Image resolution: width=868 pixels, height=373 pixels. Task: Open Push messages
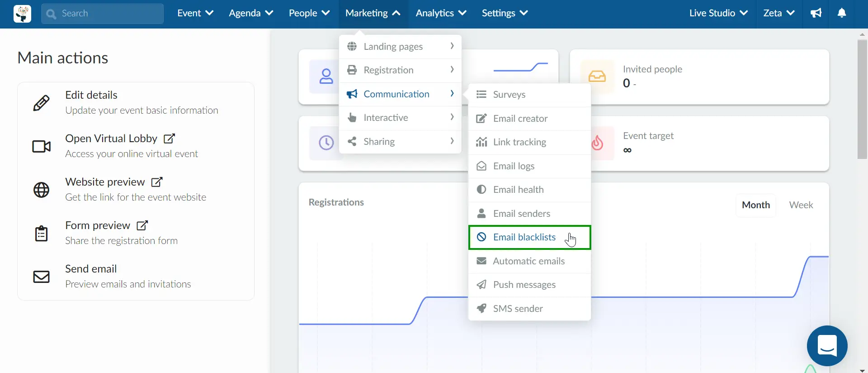click(530, 285)
